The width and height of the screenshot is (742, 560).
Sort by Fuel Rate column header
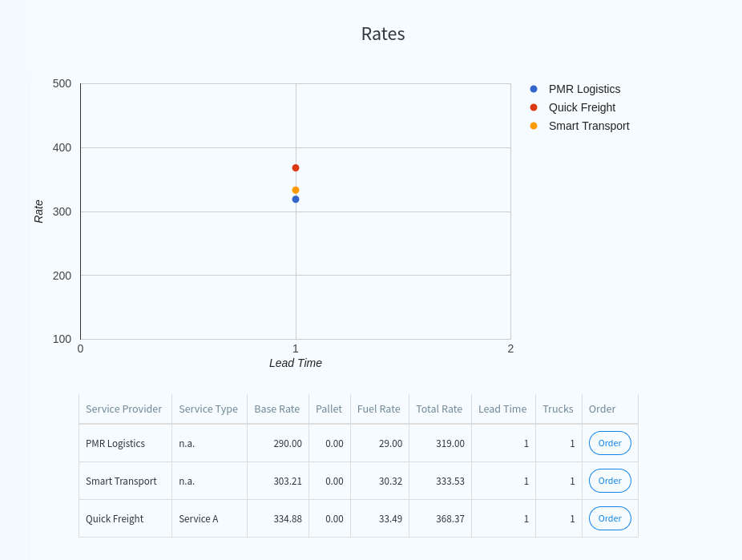tap(378, 409)
